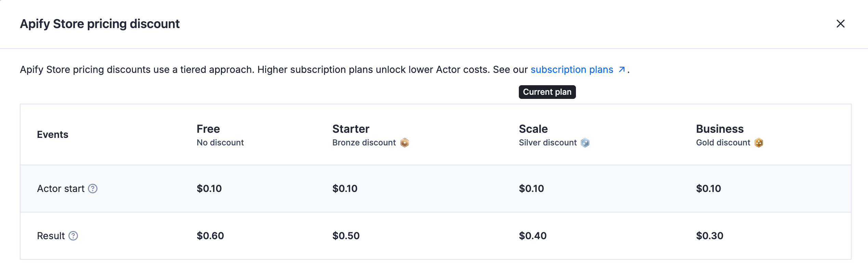Select the gold badge under Business header
This screenshot has height=271, width=868.
coord(759,143)
